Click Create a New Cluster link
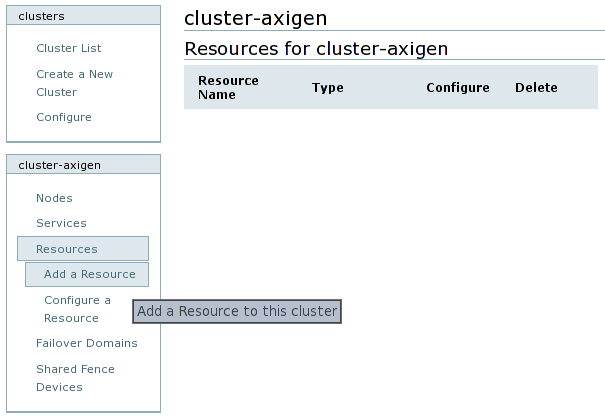Image resolution: width=605 pixels, height=418 pixels. 74,83
